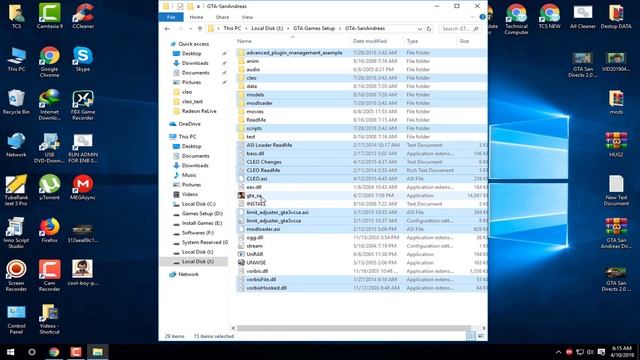Click the This PC breadcrumb in address bar
Screen dimensions: 640x360
click(232, 29)
